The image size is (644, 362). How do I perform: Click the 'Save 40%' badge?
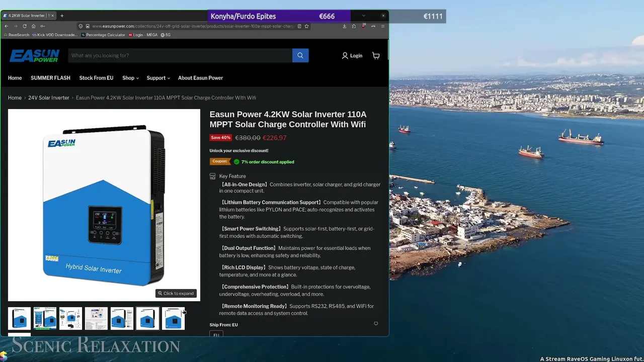tap(220, 138)
